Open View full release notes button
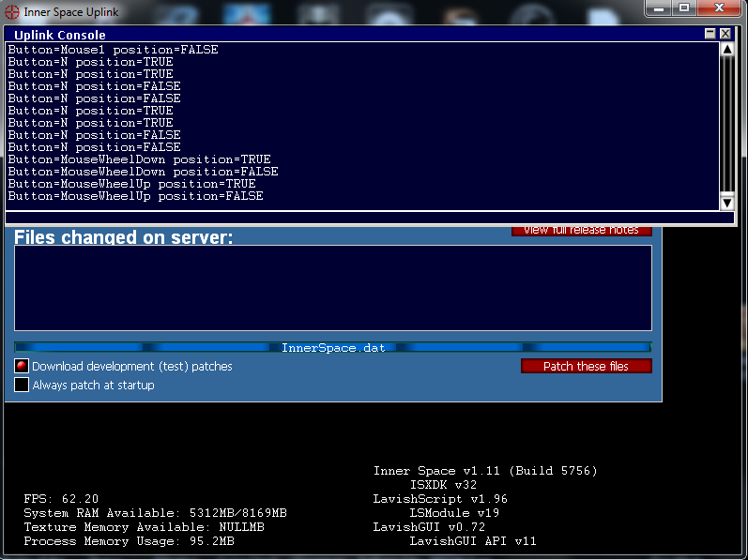748x560 pixels. [x=582, y=231]
